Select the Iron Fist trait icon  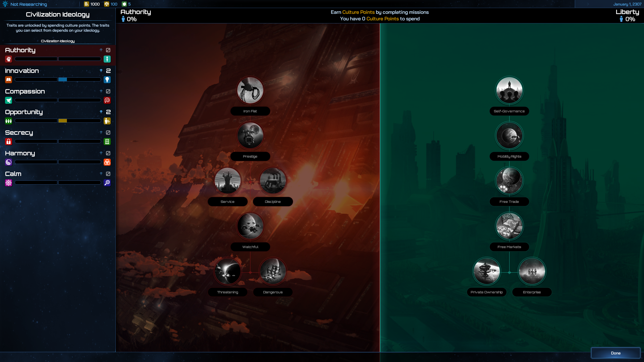pos(250,90)
